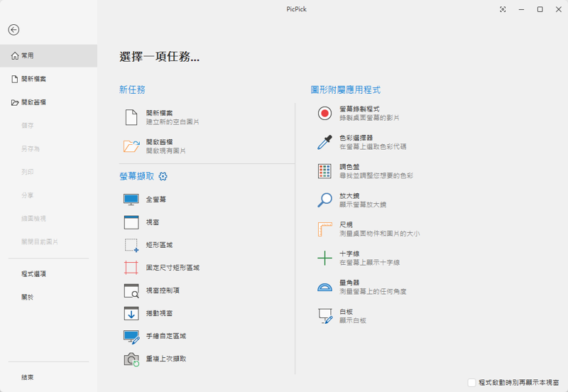This screenshot has width=568, height=392.
Task: Click 白板 label
Action: [x=346, y=312]
